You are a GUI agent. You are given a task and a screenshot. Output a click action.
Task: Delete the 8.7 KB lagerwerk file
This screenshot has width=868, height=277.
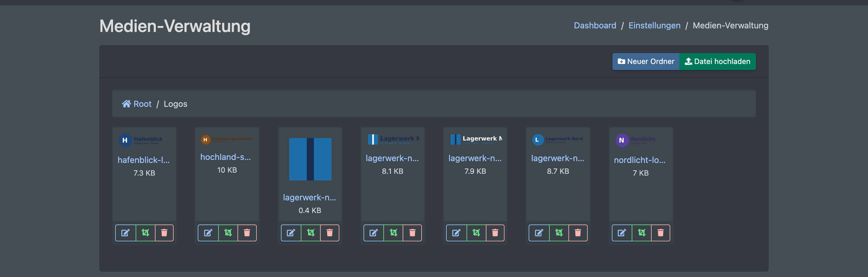point(578,233)
